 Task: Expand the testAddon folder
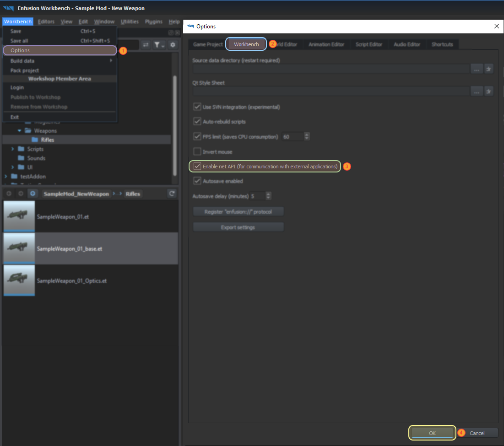(5, 176)
